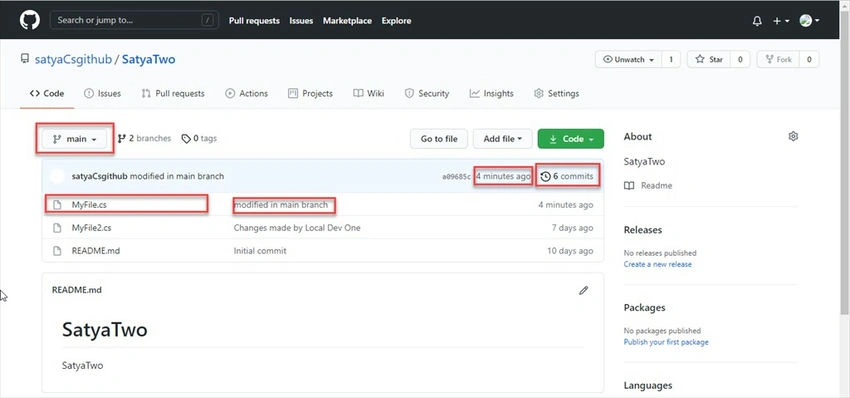Switch to the Code tab
Viewport: 850px width, 398px height.
[47, 93]
